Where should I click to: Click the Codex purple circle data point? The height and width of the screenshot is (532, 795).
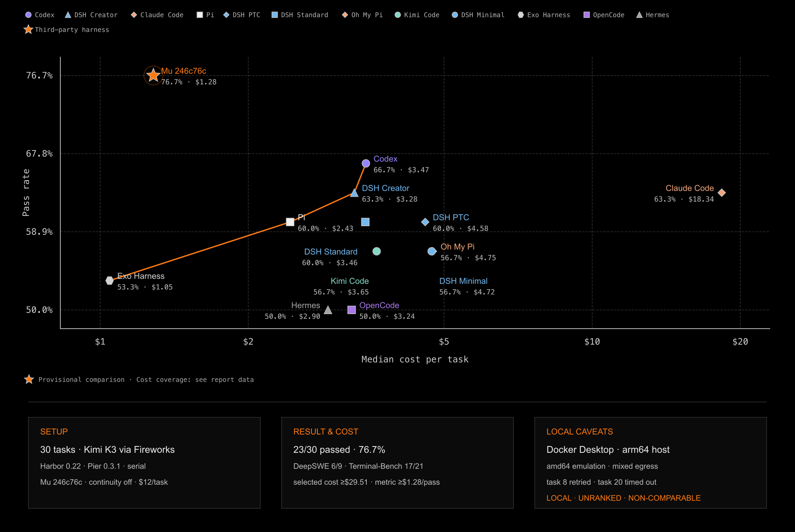[366, 163]
